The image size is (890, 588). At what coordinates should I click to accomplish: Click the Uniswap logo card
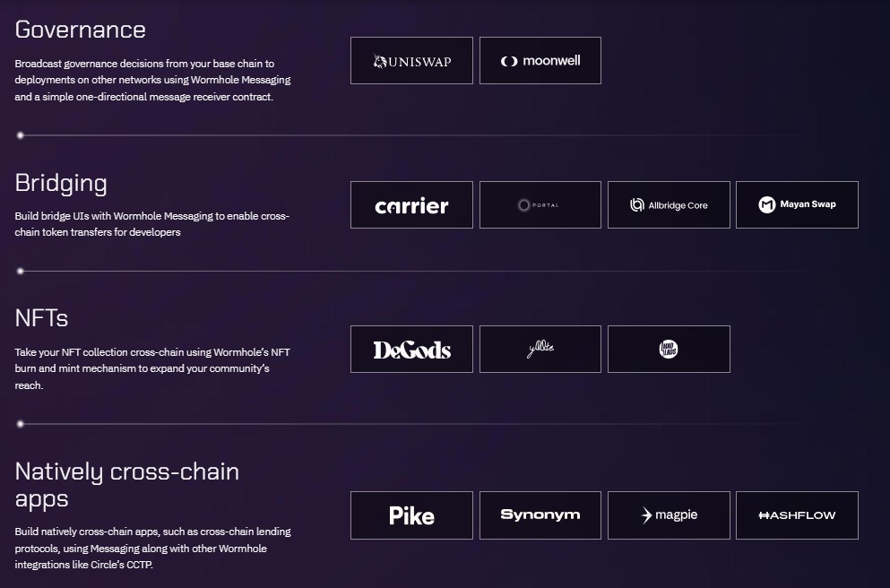[411, 61]
